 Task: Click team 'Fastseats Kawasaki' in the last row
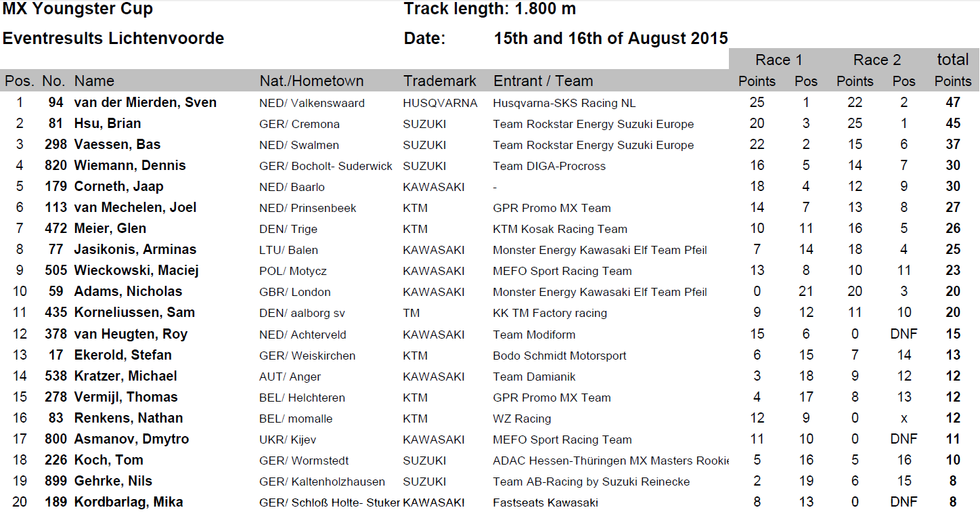pyautogui.click(x=545, y=503)
